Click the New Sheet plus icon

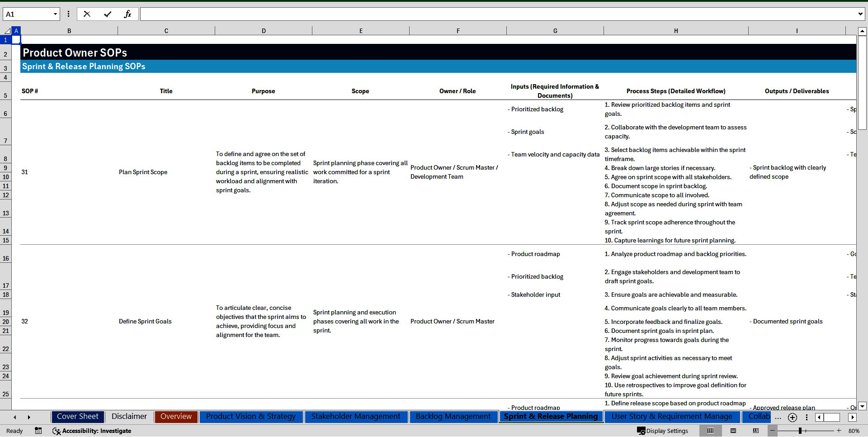click(793, 417)
